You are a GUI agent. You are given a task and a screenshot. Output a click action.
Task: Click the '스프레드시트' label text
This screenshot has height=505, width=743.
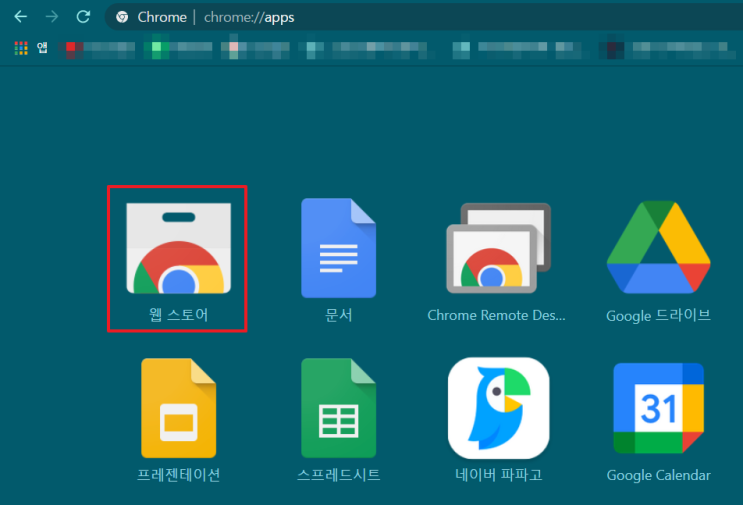338,475
